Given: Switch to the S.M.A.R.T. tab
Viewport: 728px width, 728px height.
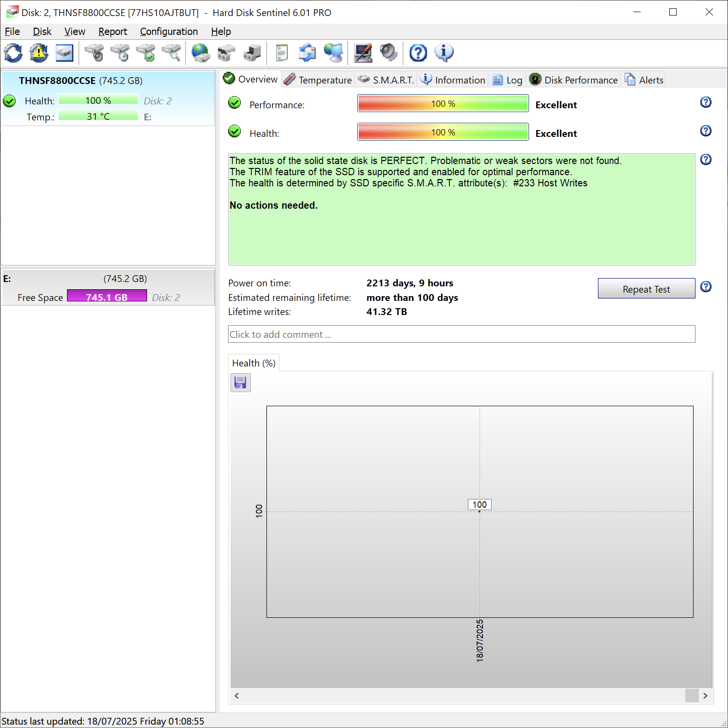Looking at the screenshot, I should pyautogui.click(x=386, y=80).
